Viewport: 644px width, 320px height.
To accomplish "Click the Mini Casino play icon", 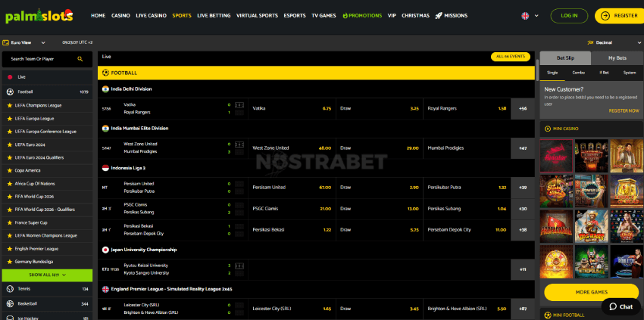I will pos(548,129).
